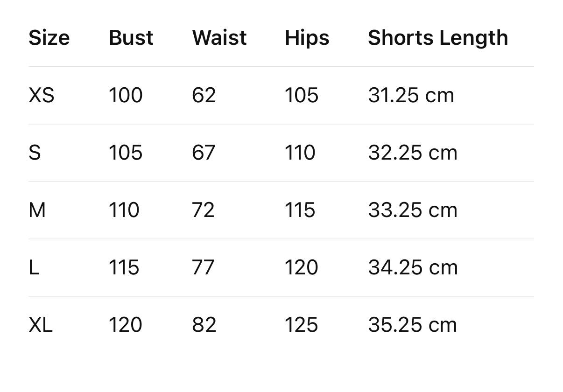Select the L size row label

34,267
